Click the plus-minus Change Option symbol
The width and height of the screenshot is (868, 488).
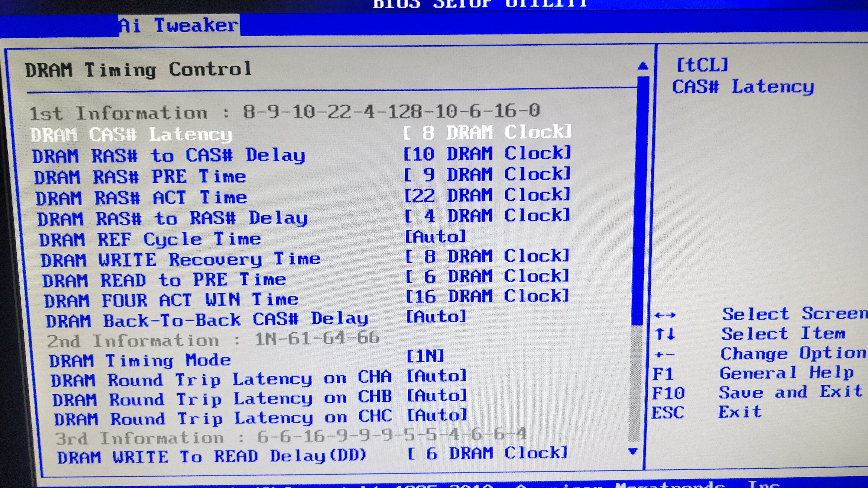click(664, 355)
